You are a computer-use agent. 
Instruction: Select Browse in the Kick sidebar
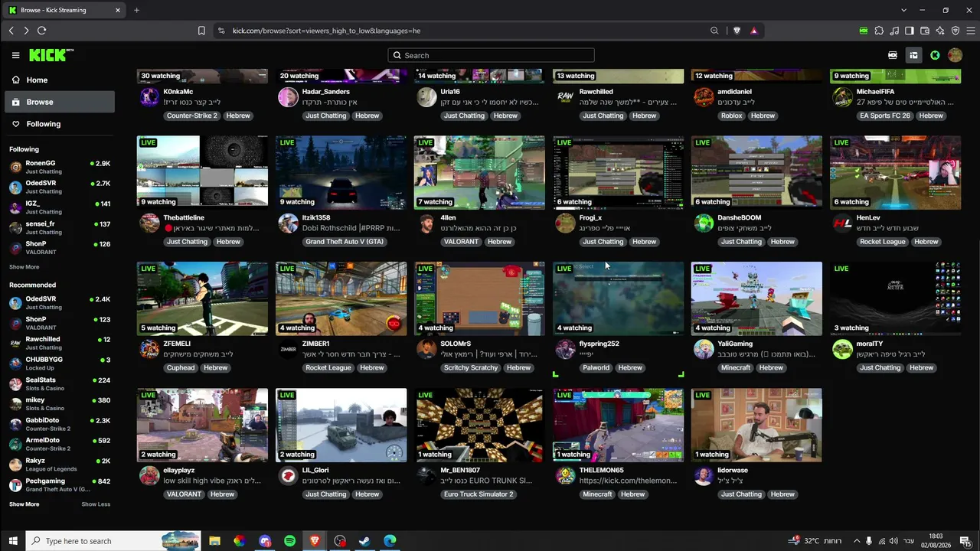[x=60, y=102]
